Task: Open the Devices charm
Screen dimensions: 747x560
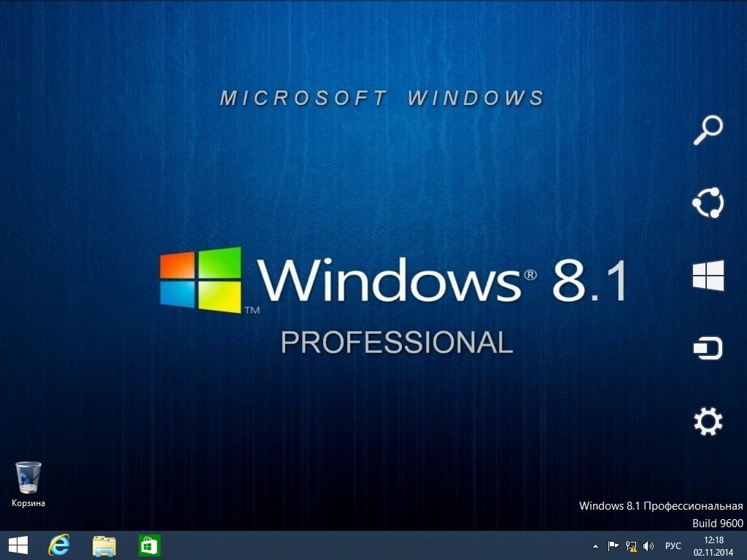Action: point(707,349)
